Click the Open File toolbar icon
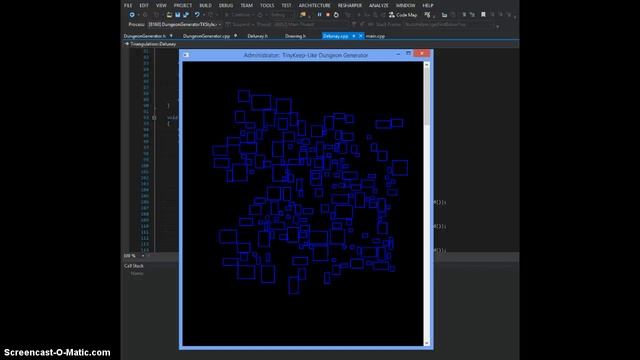Viewport: 640px width, 360px height. (169, 15)
